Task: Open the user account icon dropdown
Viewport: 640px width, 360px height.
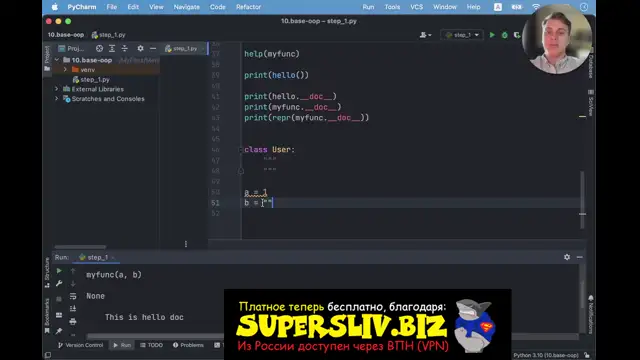Action: click(x=425, y=35)
